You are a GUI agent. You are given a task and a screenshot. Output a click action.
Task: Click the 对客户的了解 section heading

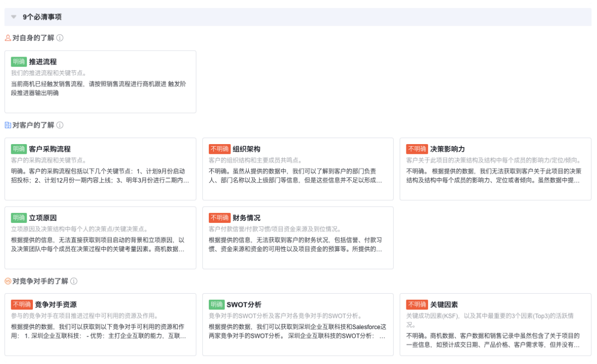[33, 125]
